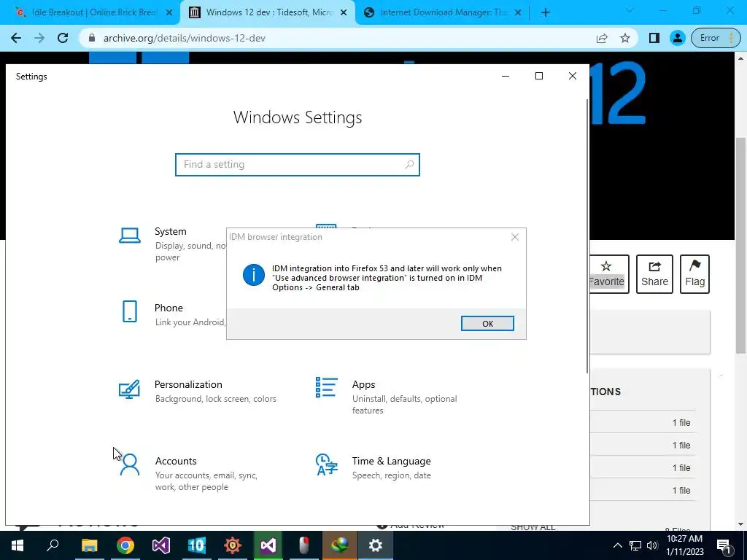Click the Personalization category label
The height and width of the screenshot is (560, 747).
[x=188, y=384]
